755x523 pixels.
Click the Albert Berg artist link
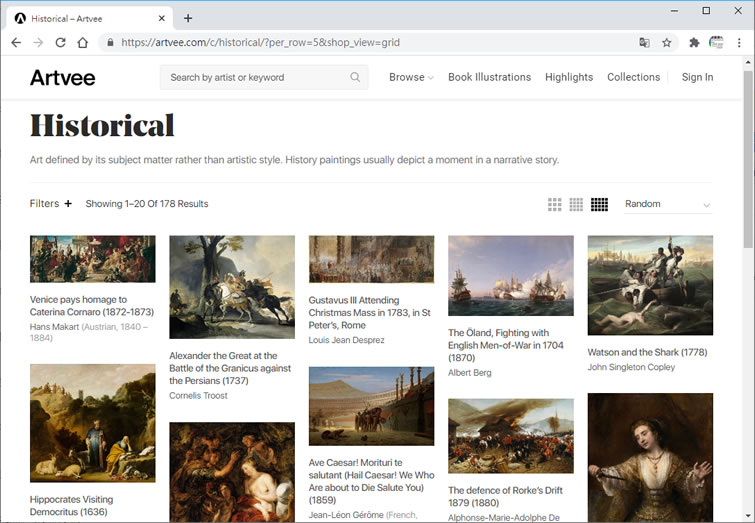tap(470, 373)
